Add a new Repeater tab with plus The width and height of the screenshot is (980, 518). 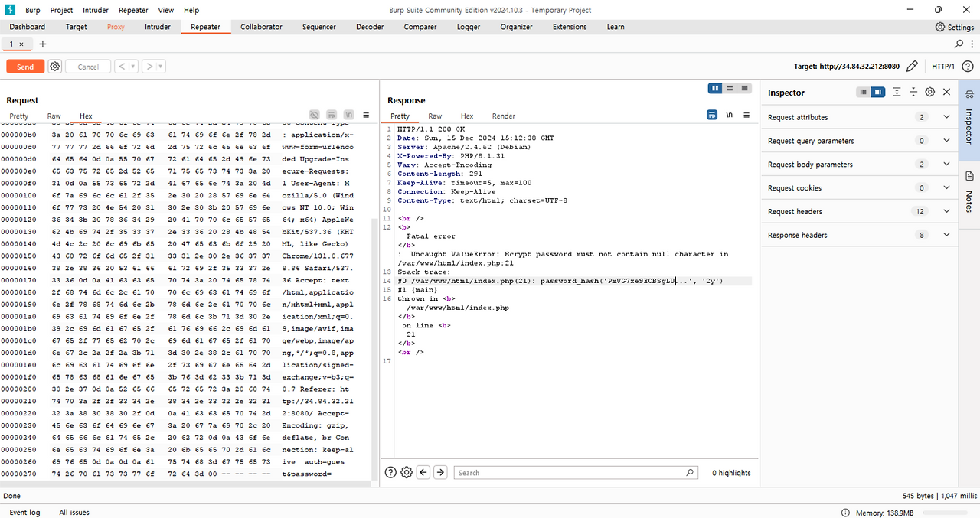point(43,44)
